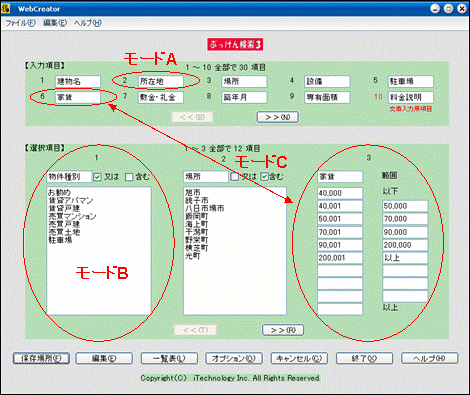
Task: Open the 一覧表(L) list button
Action: click(169, 358)
